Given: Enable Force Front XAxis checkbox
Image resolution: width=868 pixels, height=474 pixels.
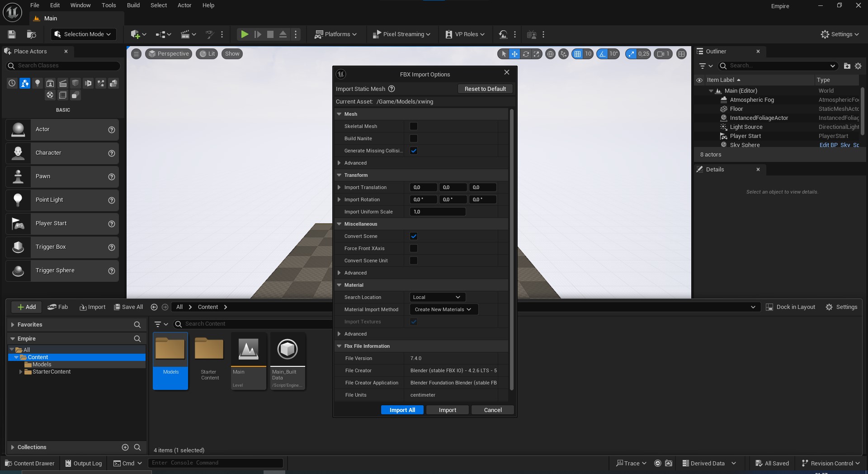Looking at the screenshot, I should 414,248.
